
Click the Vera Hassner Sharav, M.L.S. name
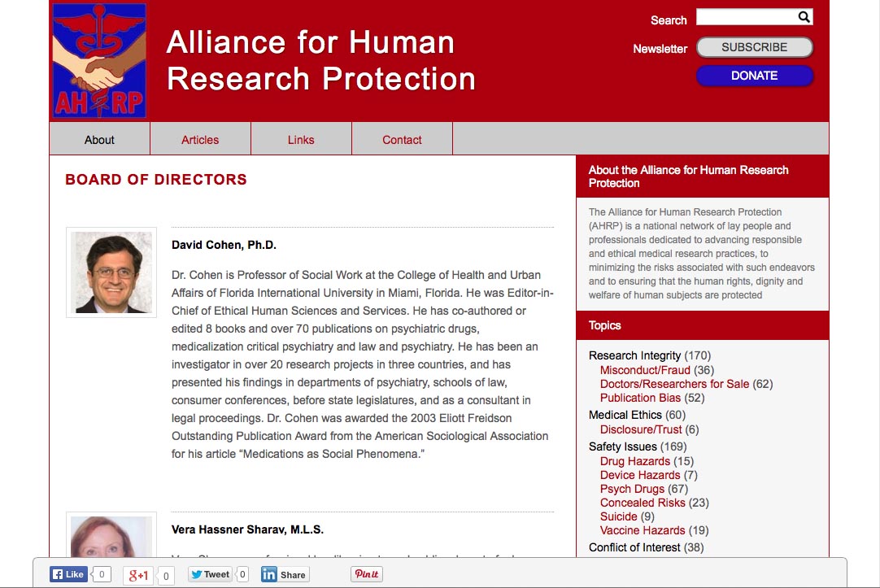pyautogui.click(x=247, y=529)
